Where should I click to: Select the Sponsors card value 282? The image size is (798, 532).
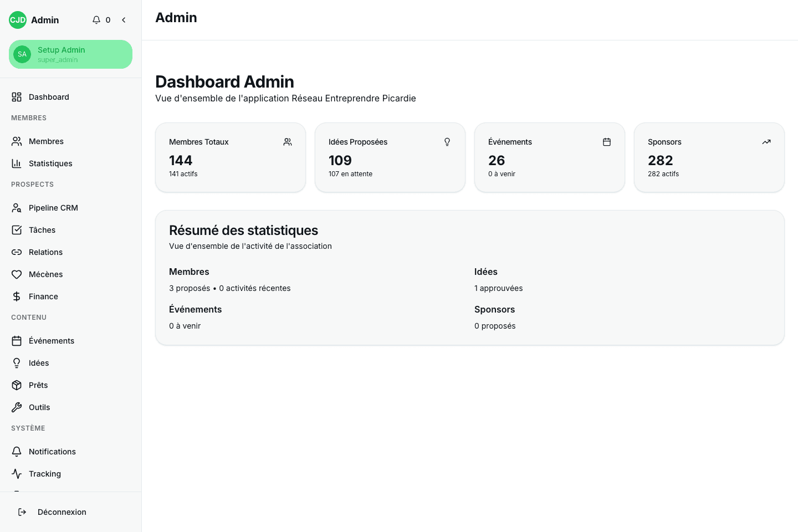(x=661, y=160)
